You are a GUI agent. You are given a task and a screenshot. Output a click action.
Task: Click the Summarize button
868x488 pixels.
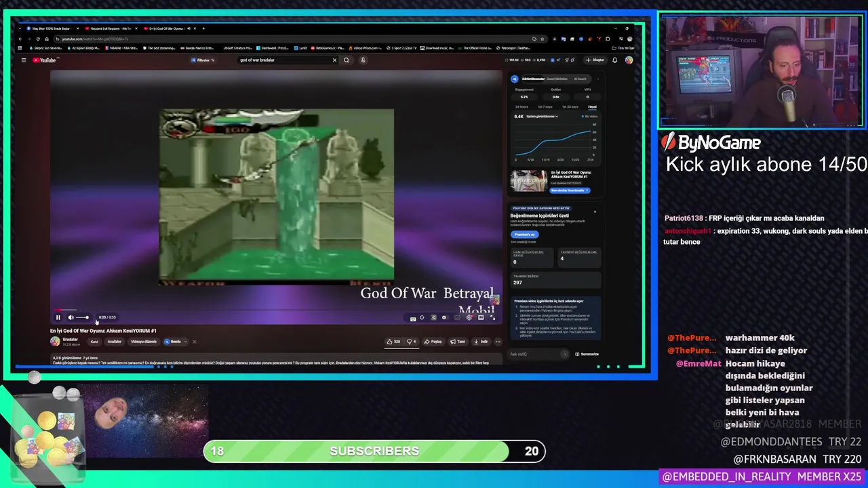coord(587,354)
